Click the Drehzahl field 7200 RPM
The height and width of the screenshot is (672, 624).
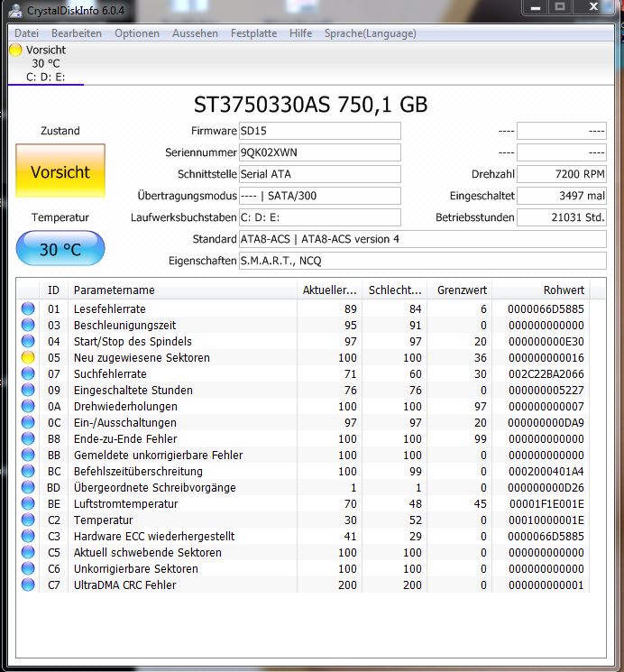[562, 174]
